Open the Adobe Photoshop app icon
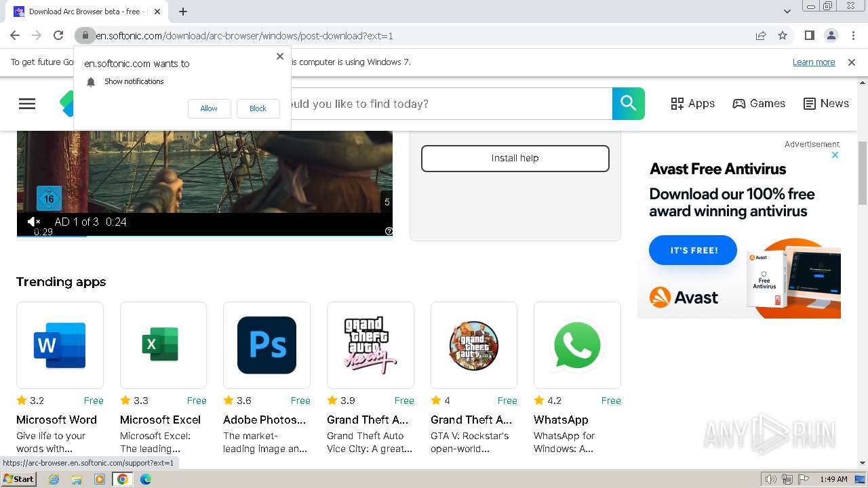This screenshot has width=868, height=488. tap(267, 345)
